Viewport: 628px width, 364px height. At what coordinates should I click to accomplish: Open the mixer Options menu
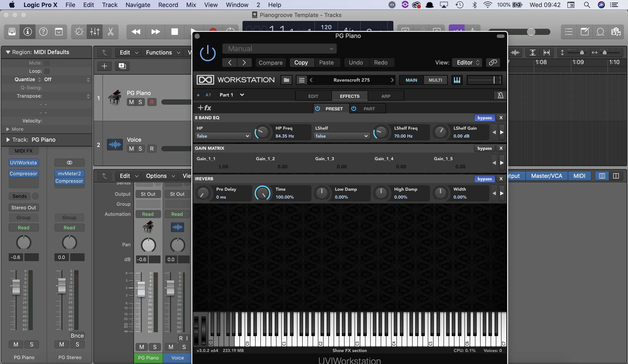click(160, 176)
